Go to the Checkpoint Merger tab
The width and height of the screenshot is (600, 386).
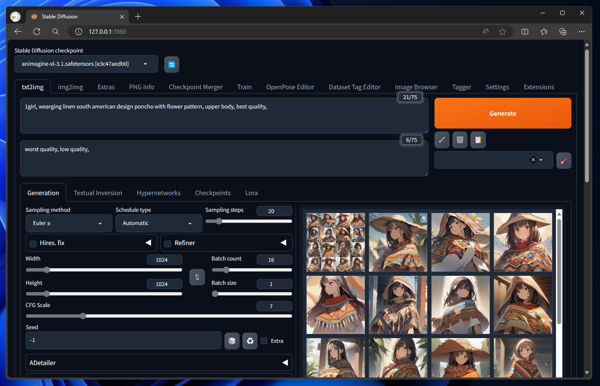tap(196, 87)
